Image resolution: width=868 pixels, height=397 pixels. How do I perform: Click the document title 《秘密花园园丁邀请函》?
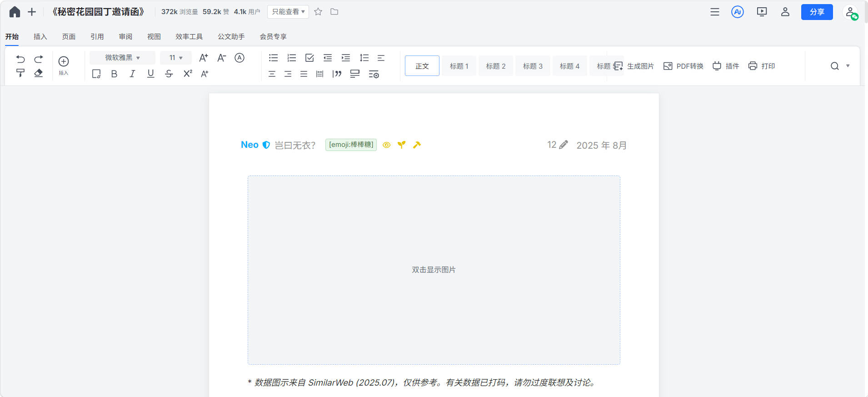tap(98, 12)
